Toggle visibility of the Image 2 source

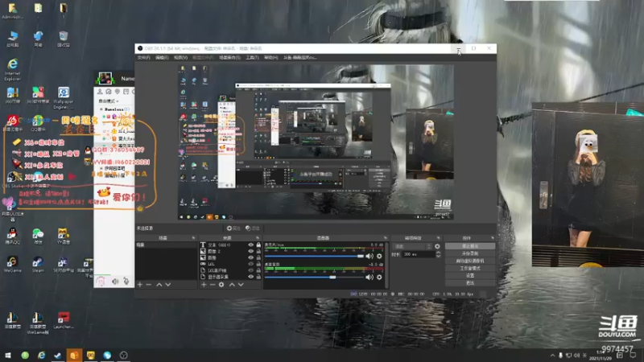(250, 251)
